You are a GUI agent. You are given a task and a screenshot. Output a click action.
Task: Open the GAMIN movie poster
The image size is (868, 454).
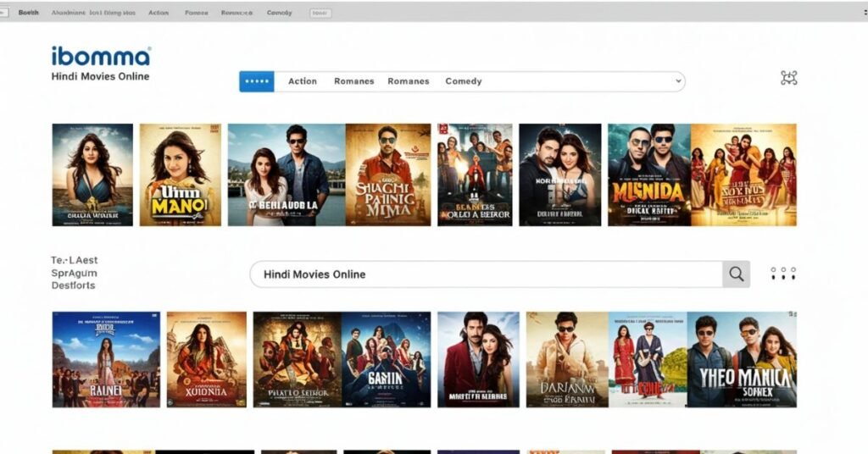[x=386, y=359]
